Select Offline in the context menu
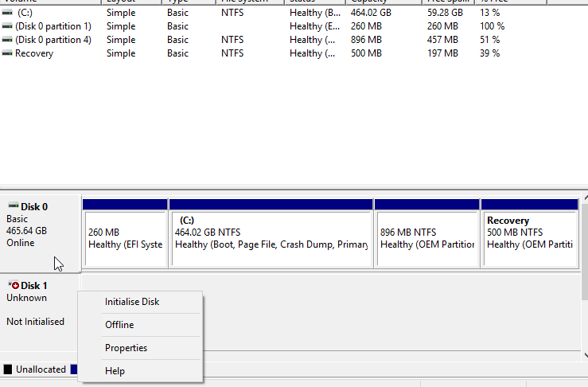 point(119,325)
